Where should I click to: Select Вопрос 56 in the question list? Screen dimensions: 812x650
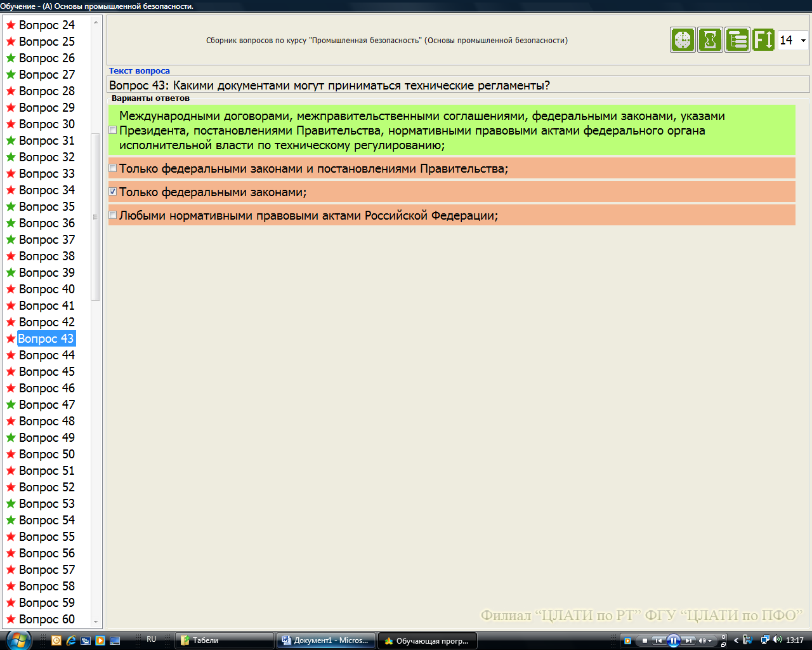46,553
